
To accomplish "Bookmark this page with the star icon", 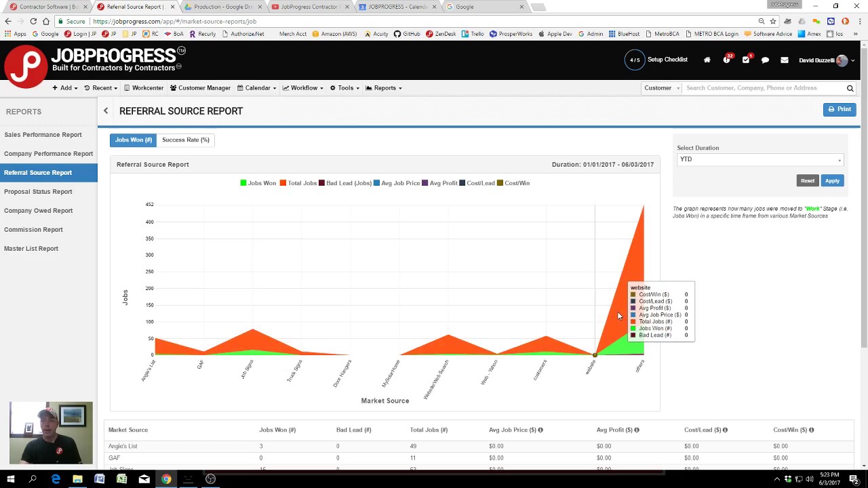I will point(773,21).
